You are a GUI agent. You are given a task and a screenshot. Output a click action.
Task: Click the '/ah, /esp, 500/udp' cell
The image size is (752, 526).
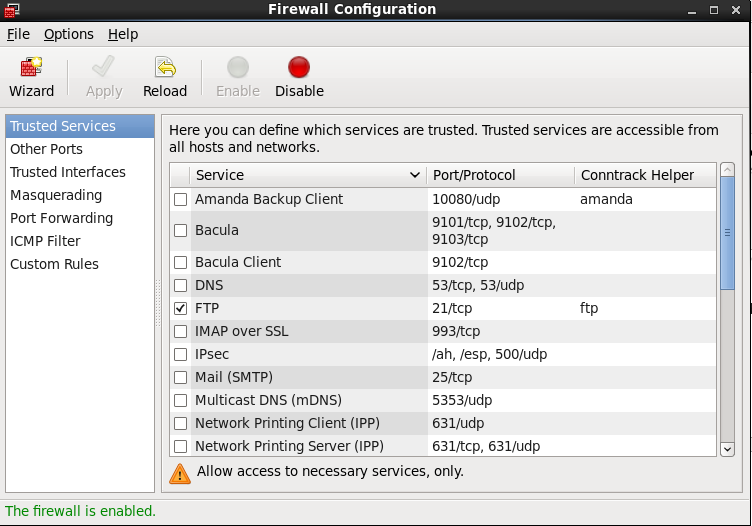pos(489,354)
